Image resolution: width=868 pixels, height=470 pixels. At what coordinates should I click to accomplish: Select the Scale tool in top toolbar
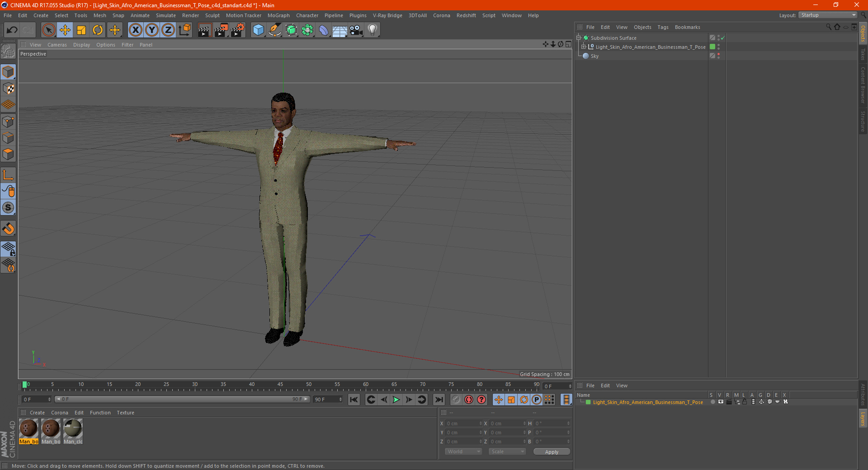click(81, 30)
